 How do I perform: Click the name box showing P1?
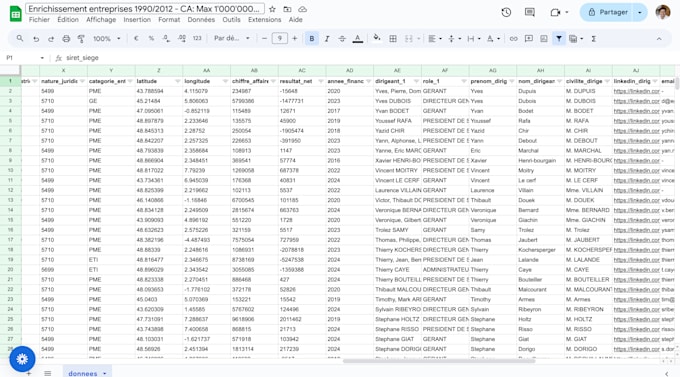(25, 58)
